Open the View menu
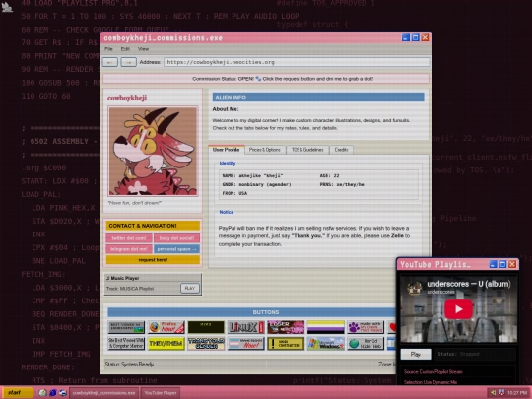Image resolution: width=532 pixels, height=399 pixels. (143, 49)
